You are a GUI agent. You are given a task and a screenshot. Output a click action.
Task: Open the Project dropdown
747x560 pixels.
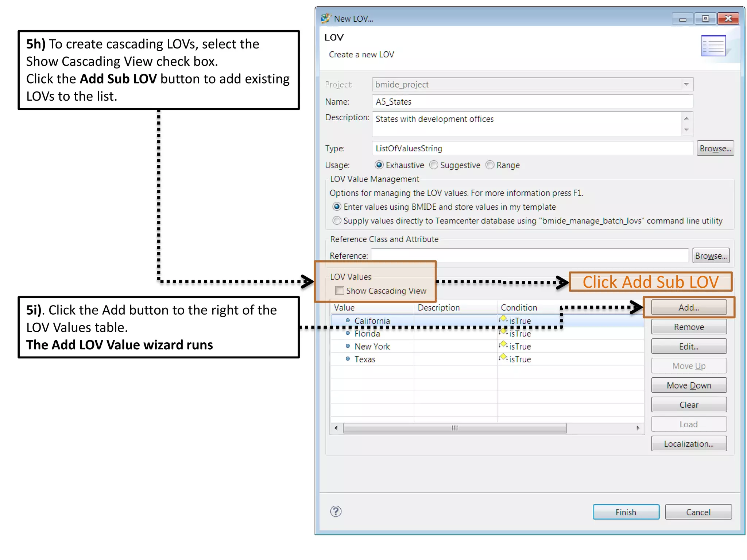[686, 84]
